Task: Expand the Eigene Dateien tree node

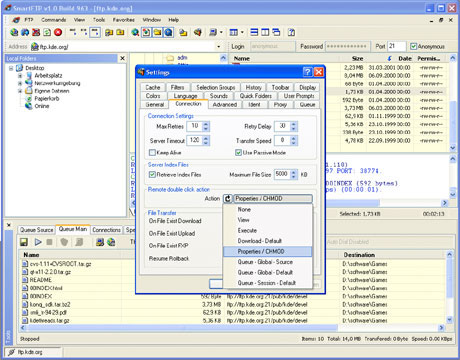Action: click(x=20, y=91)
